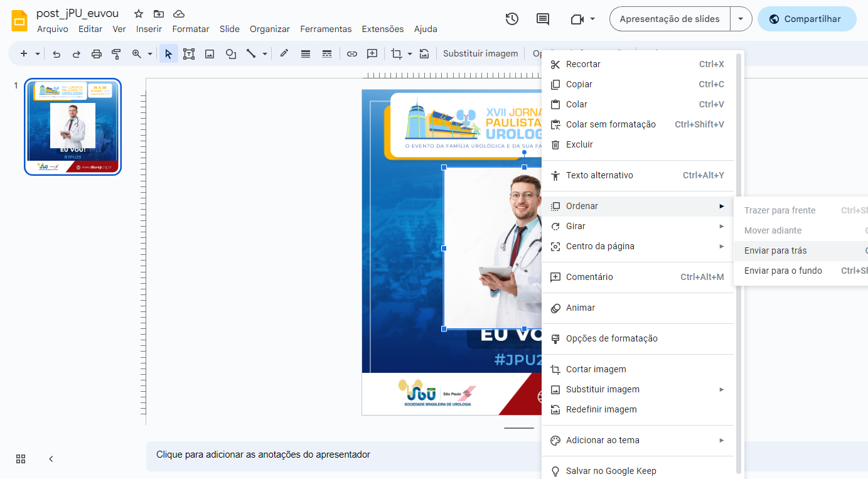Star the presentation post_jPU_euvou
868x479 pixels.
(139, 14)
